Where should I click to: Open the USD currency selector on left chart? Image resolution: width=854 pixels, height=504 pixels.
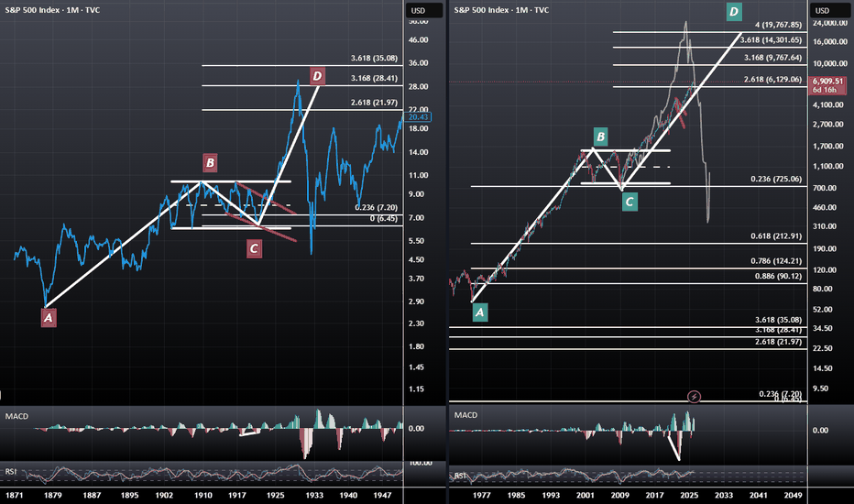[x=424, y=10]
